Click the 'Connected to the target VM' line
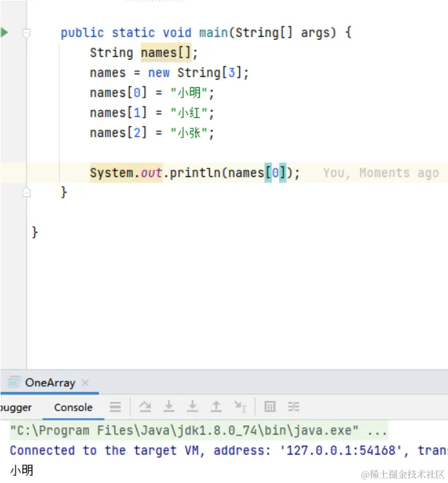 point(229,450)
